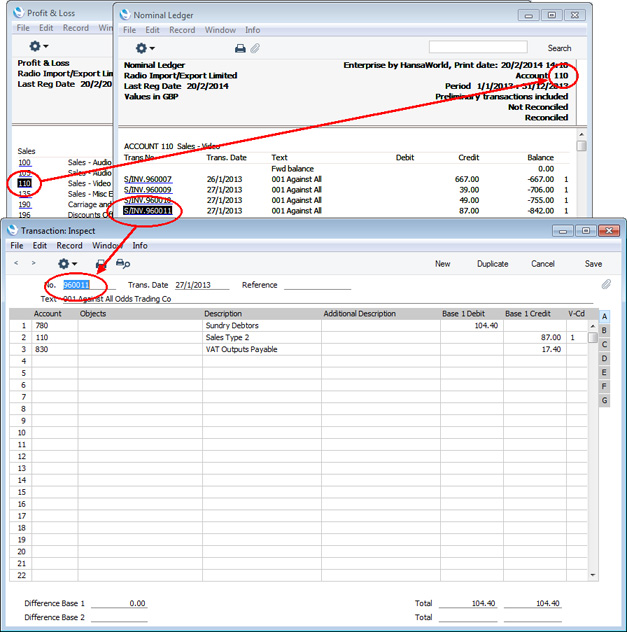Click HansaWorld logo icon of Transaction window
This screenshot has width=627, height=632.
(12, 230)
